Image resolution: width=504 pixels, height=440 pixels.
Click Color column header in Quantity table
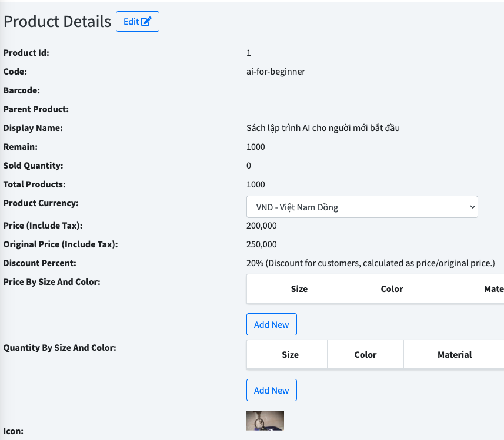tap(365, 355)
